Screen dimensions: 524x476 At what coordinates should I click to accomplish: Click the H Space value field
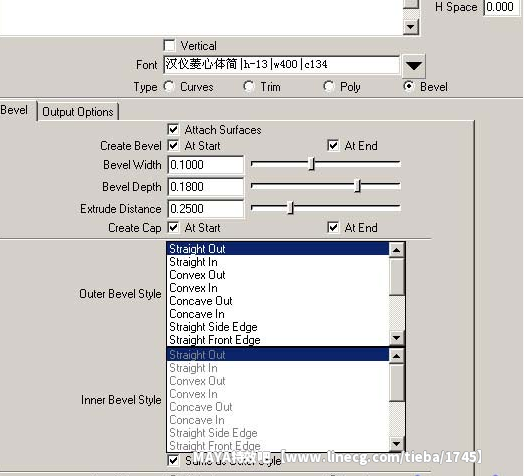click(501, 7)
